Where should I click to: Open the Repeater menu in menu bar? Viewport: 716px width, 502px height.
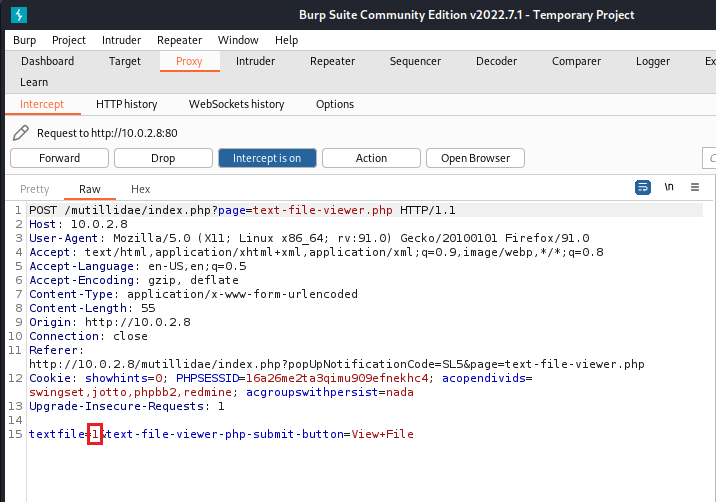pos(179,40)
